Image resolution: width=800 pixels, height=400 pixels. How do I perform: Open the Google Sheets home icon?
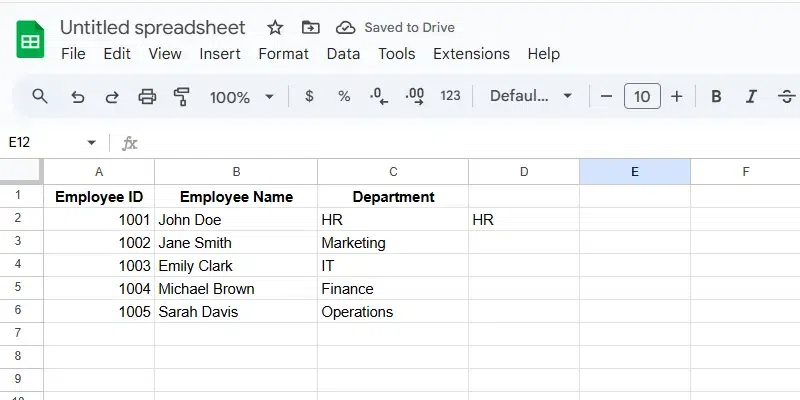pyautogui.click(x=31, y=40)
